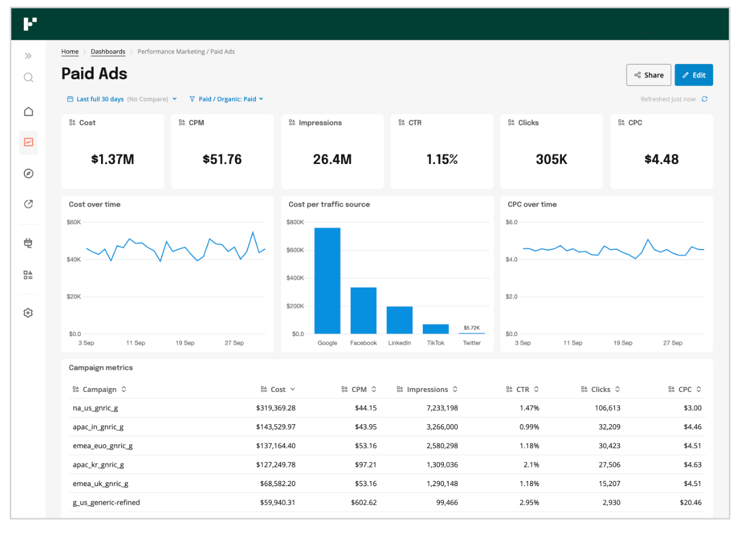Toggle Cost column sort chevron
Screen dimensions: 756x540
(x=293, y=390)
